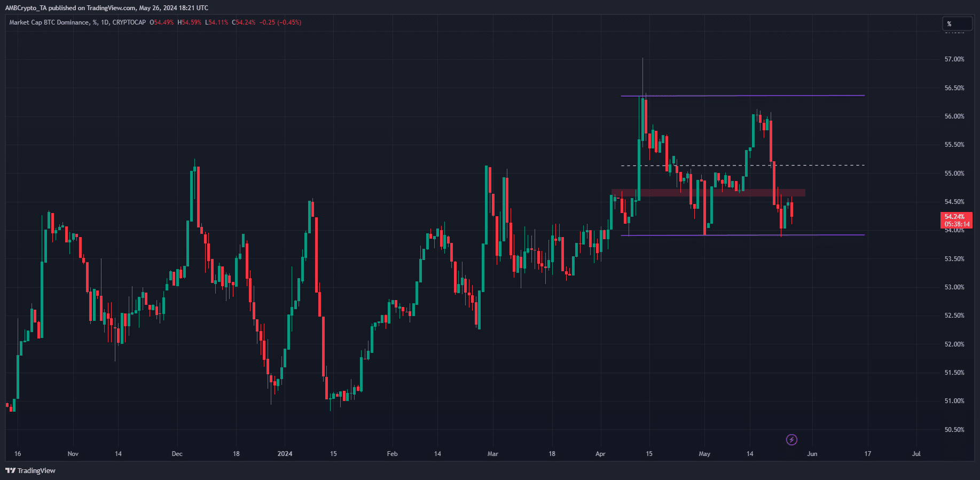
Task: Open the percent scale button at top right
Action: 957,23
